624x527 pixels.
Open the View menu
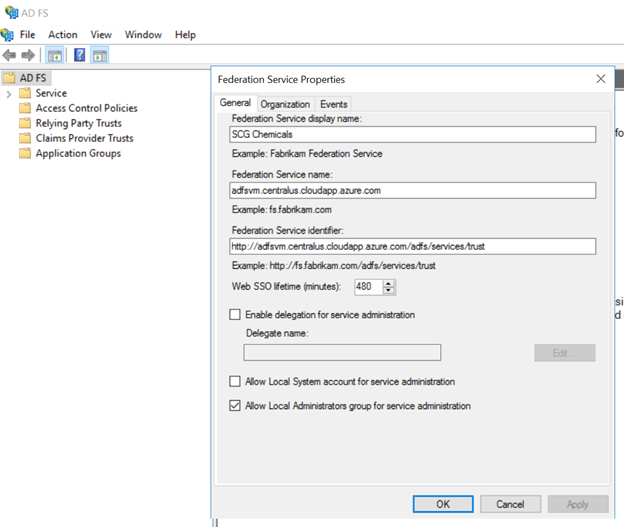101,35
